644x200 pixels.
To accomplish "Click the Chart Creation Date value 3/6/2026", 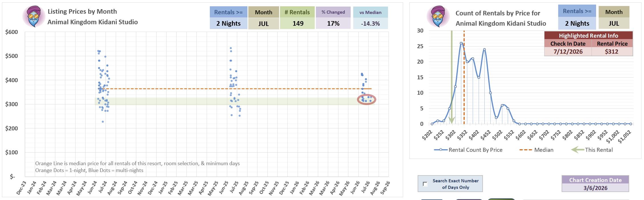I will pos(595,188).
